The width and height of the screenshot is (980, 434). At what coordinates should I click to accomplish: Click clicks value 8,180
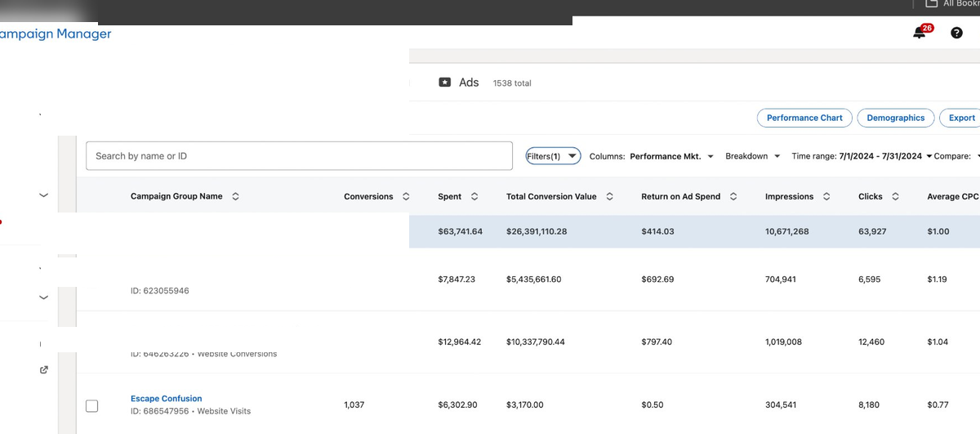(870, 405)
